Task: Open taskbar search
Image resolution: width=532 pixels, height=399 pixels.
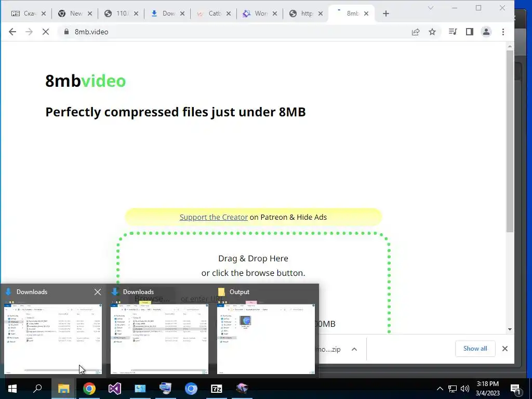Action: 37,389
